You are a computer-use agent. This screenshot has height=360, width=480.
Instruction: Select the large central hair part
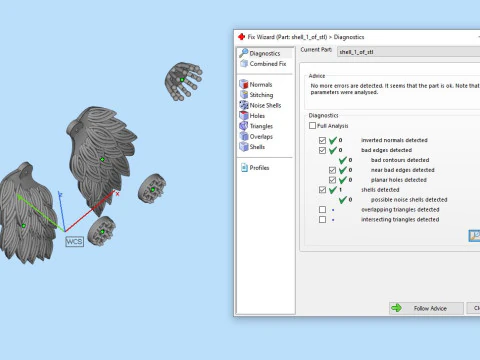pos(101,159)
